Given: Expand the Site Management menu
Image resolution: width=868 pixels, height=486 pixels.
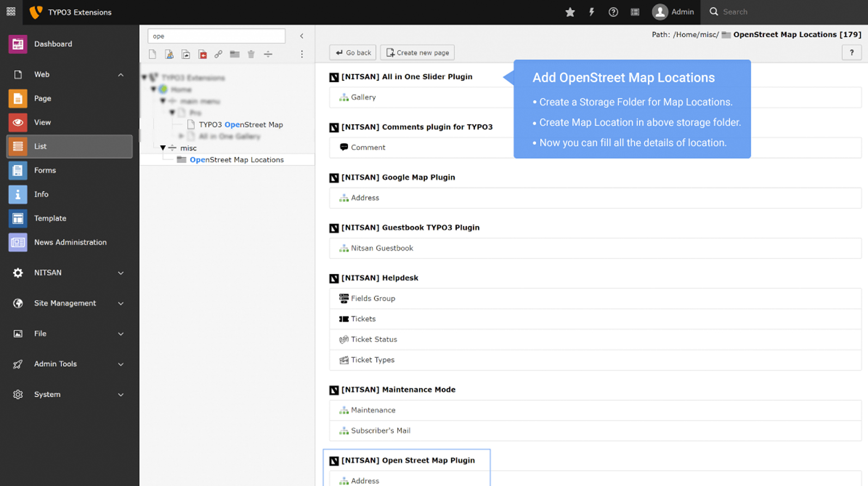Looking at the screenshot, I should pos(121,303).
